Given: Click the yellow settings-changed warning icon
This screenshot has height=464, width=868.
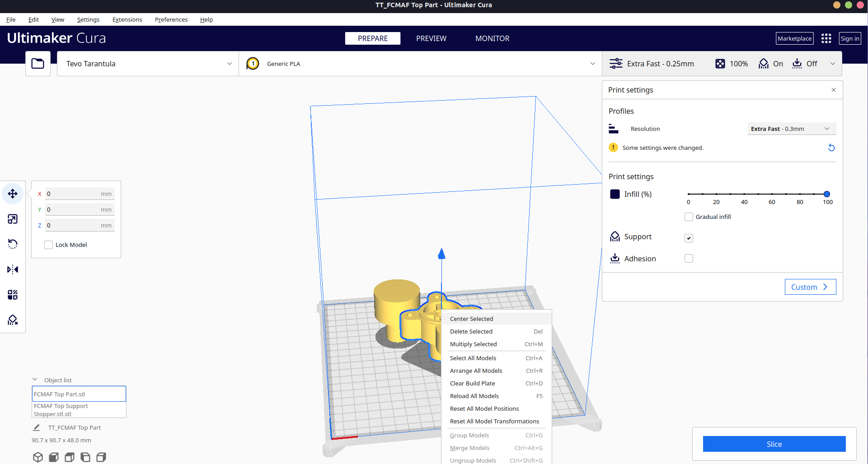Looking at the screenshot, I should click(614, 148).
